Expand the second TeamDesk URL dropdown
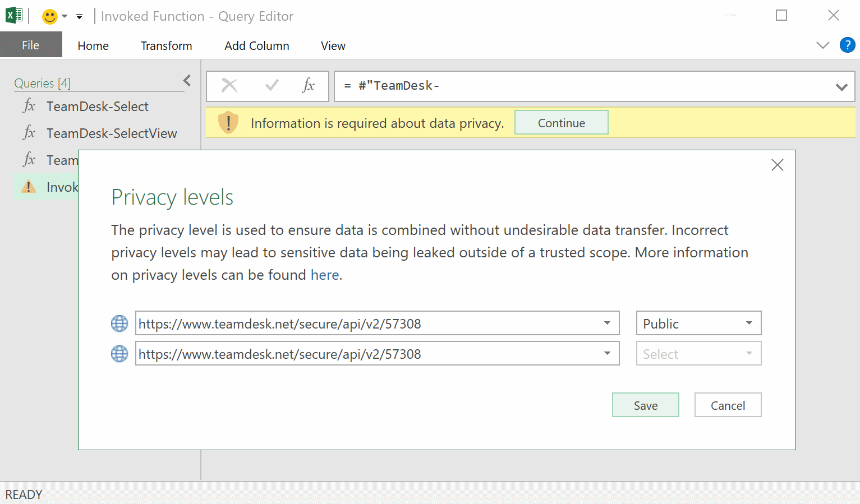Screen dimensions: 860x504 point(607,354)
